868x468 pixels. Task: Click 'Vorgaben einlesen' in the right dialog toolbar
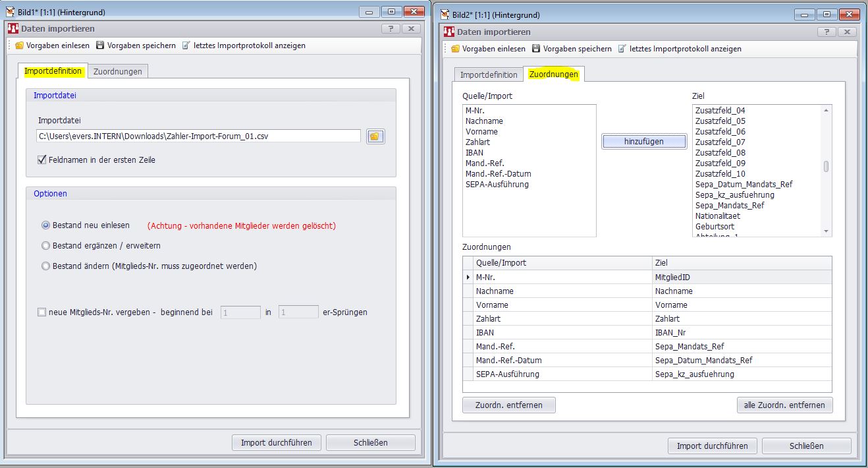488,49
